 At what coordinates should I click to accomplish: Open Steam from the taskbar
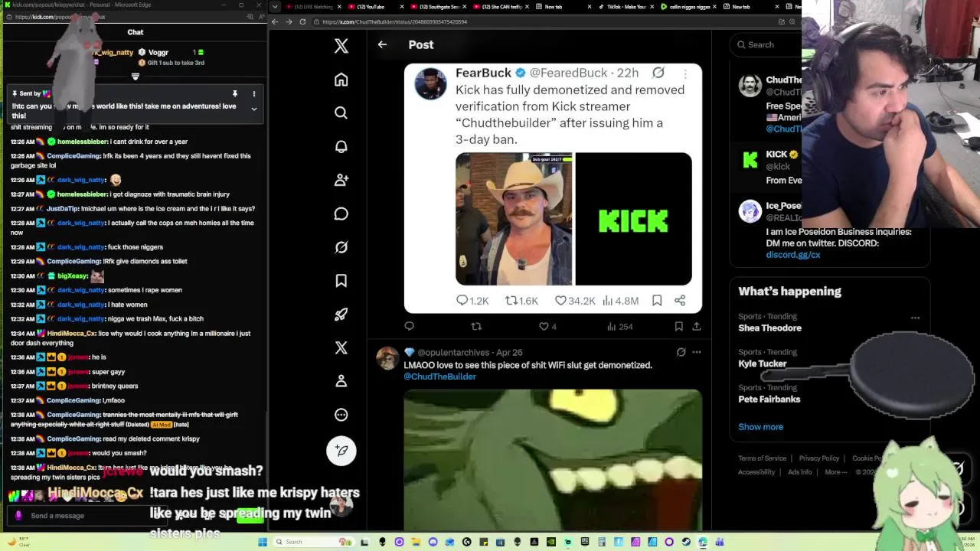pyautogui.click(x=685, y=542)
